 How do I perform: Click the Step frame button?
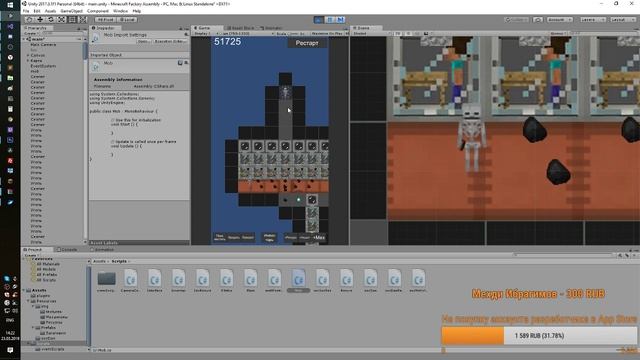click(340, 20)
